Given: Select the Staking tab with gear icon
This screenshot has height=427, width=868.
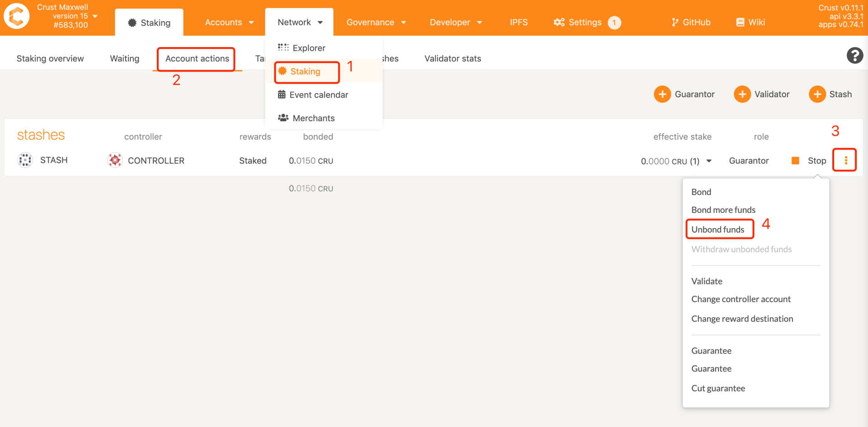Looking at the screenshot, I should click(149, 23).
